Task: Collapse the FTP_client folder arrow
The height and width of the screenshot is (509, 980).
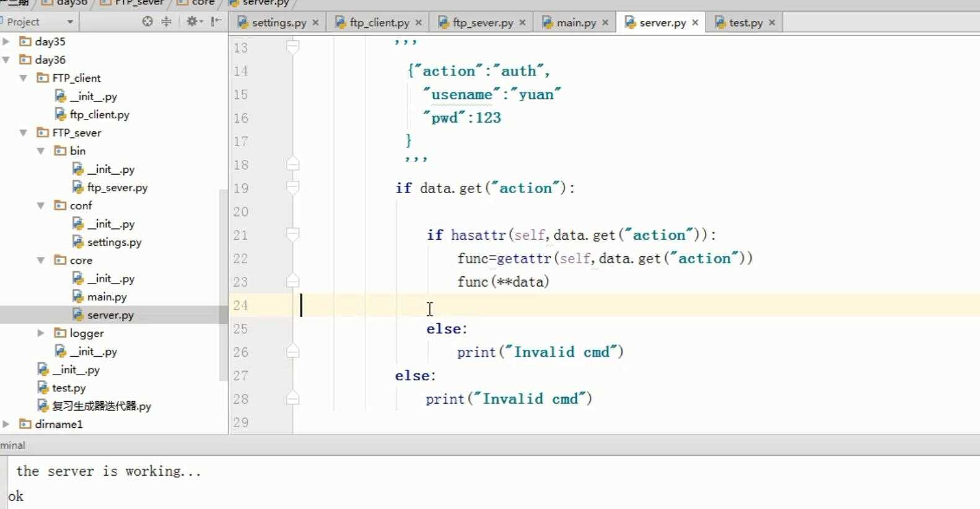Action: tap(24, 78)
